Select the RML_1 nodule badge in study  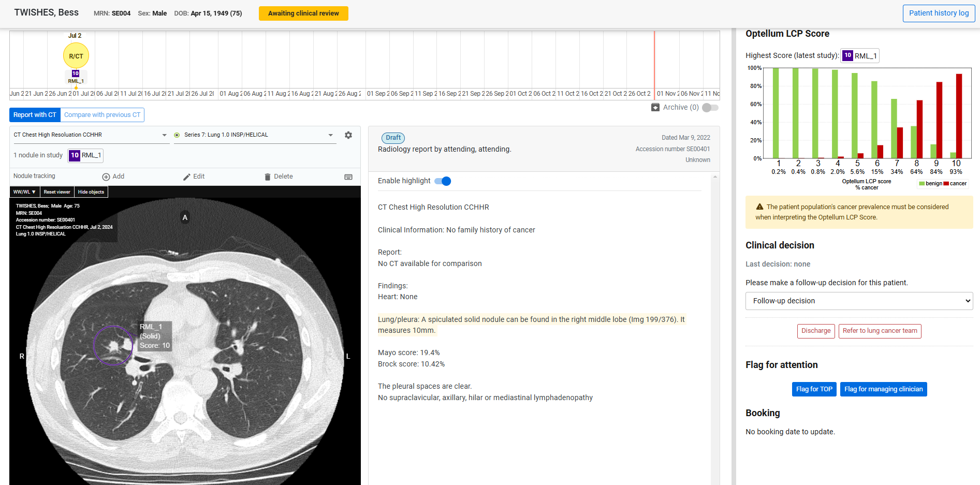click(x=85, y=155)
